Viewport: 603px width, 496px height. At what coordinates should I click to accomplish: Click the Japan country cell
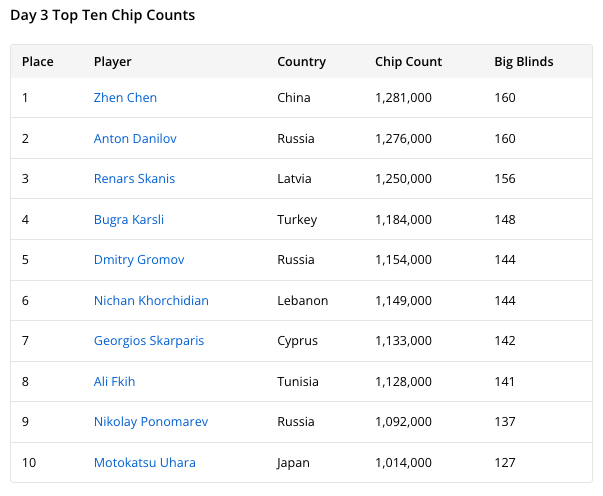pos(293,463)
